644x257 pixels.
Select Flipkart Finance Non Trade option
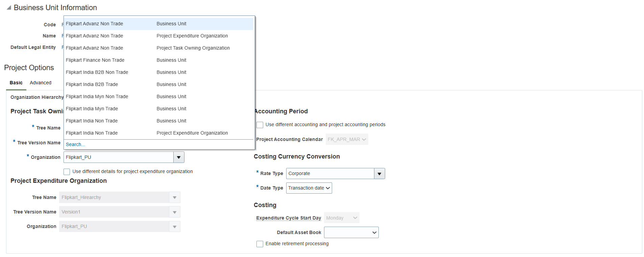159,60
